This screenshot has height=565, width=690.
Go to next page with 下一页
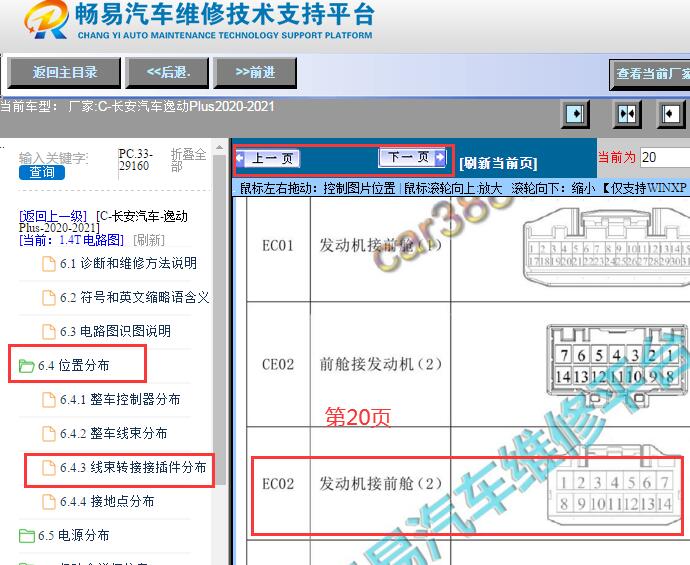click(412, 157)
